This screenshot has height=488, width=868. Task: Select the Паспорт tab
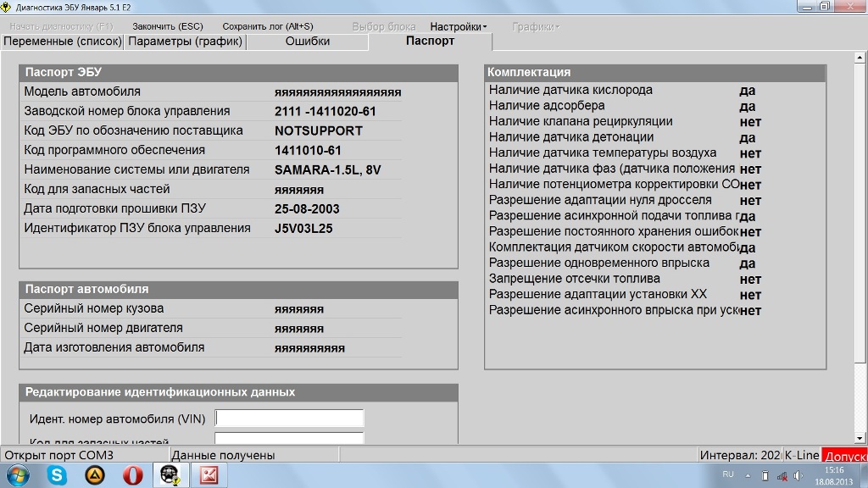coord(430,41)
